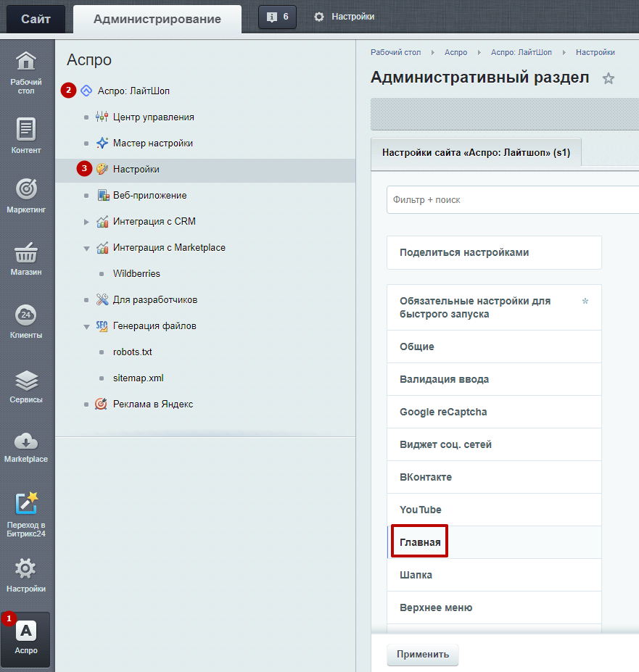Screen dimensions: 639x672
Task: Open the Контент sidebar section
Action: 26,136
